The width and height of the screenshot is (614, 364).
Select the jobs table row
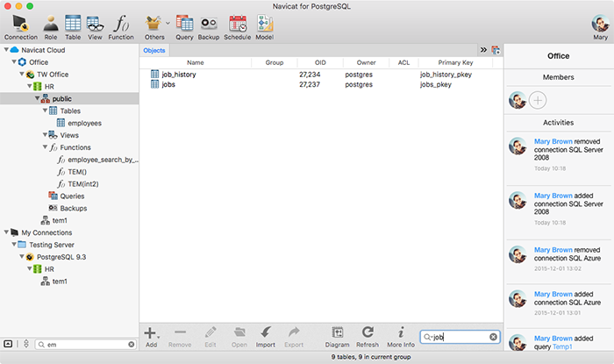point(321,84)
